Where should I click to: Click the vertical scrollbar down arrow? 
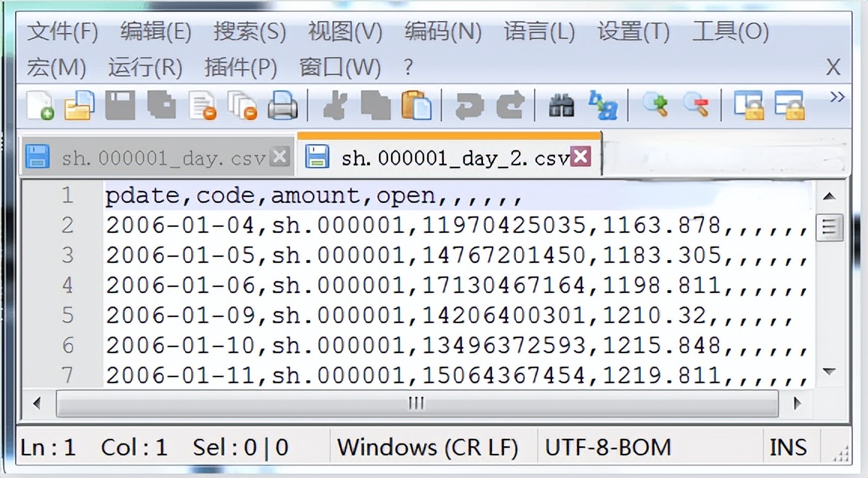pos(829,372)
